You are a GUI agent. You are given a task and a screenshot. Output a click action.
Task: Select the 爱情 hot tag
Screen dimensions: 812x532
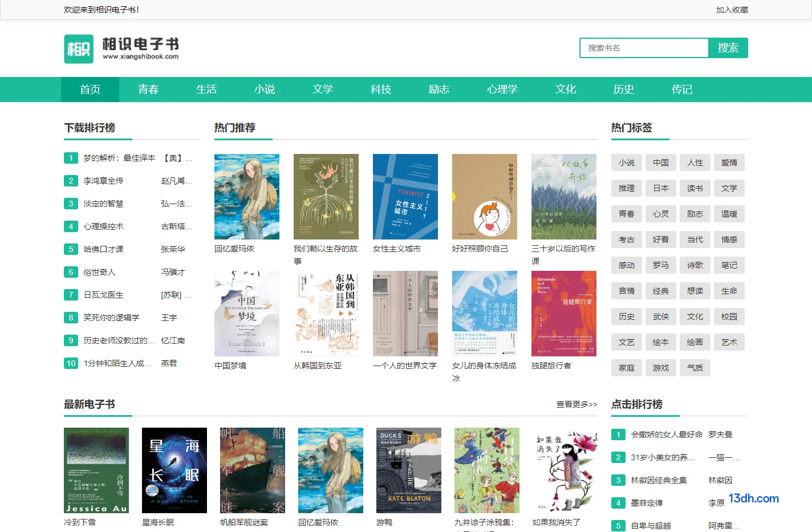(x=729, y=163)
